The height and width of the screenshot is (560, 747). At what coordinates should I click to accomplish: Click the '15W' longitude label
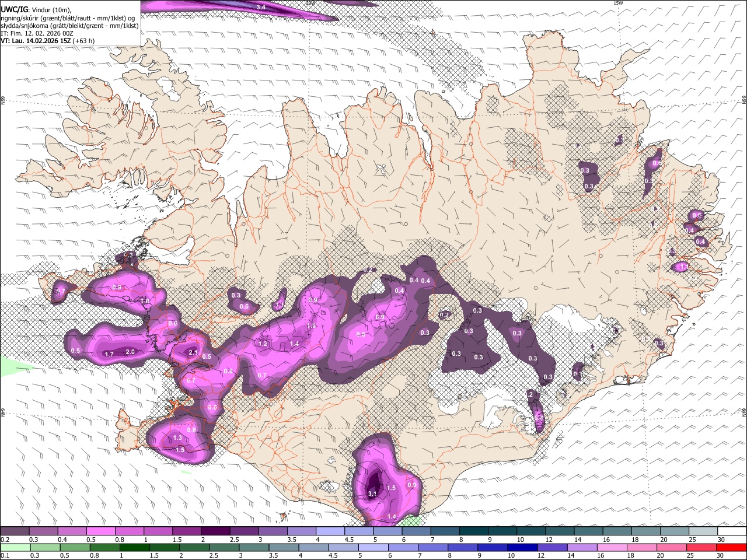(619, 3)
